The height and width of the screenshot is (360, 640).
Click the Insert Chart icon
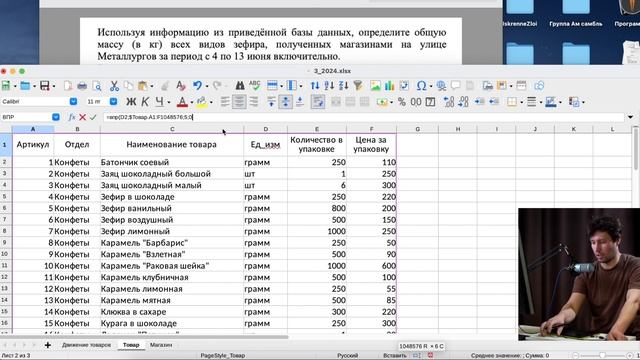(x=389, y=86)
